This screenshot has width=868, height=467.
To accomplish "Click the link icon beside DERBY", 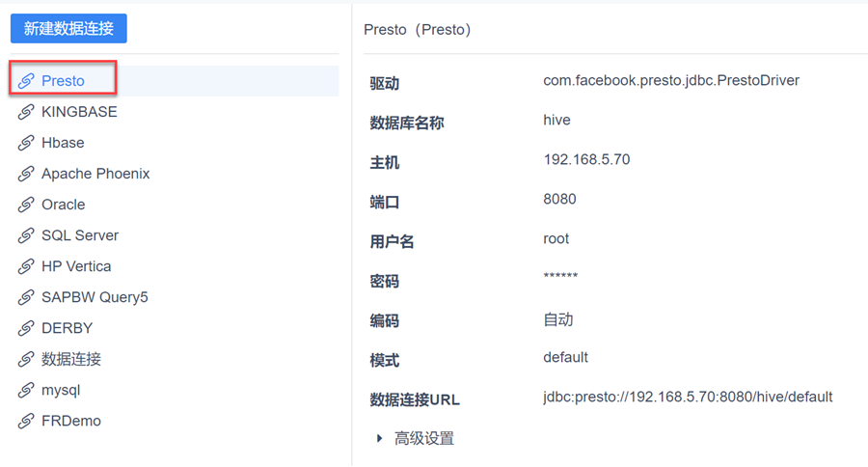I will (27, 328).
